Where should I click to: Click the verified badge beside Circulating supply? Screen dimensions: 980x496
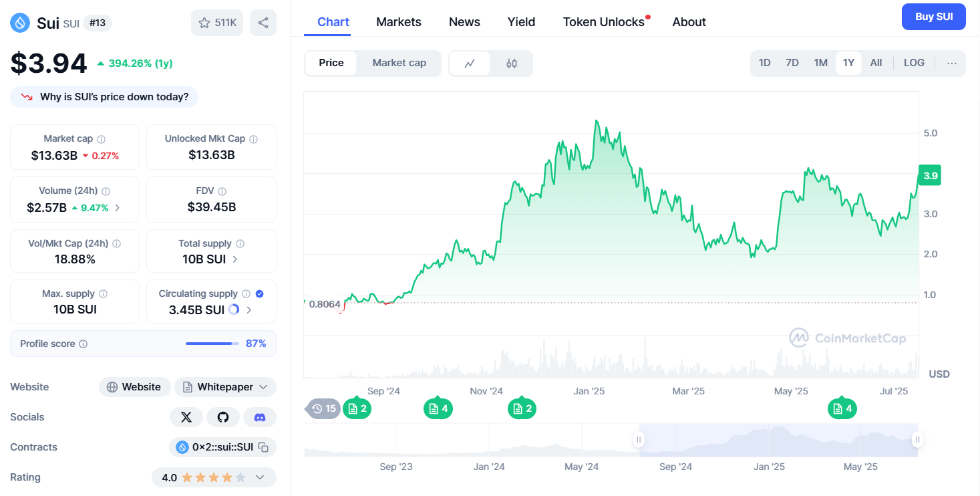(x=260, y=294)
